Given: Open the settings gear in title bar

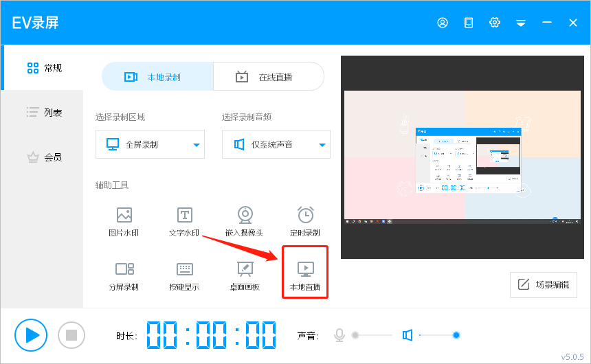Looking at the screenshot, I should pyautogui.click(x=495, y=23).
